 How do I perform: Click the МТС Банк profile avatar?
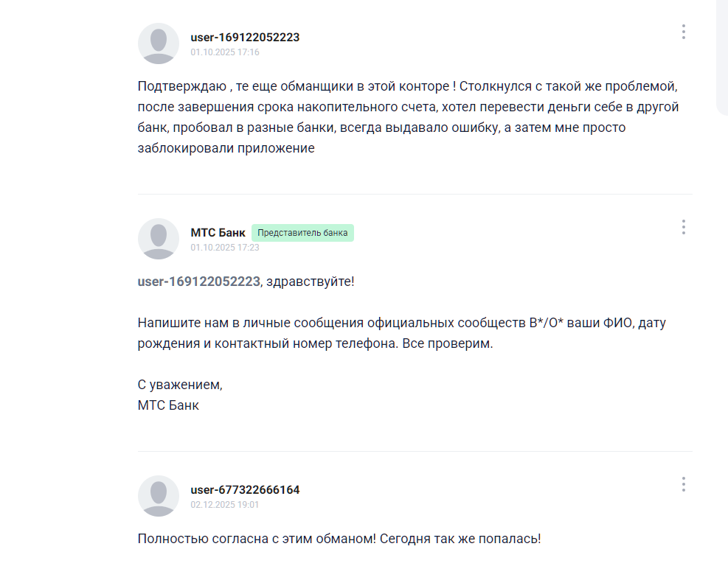click(159, 239)
